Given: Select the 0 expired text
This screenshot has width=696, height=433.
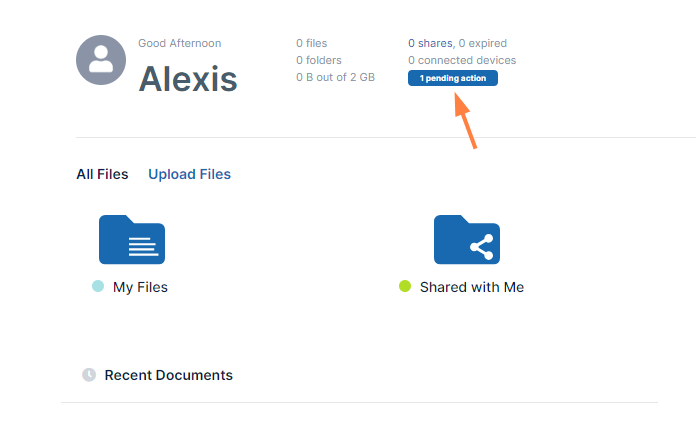Looking at the screenshot, I should point(482,43).
